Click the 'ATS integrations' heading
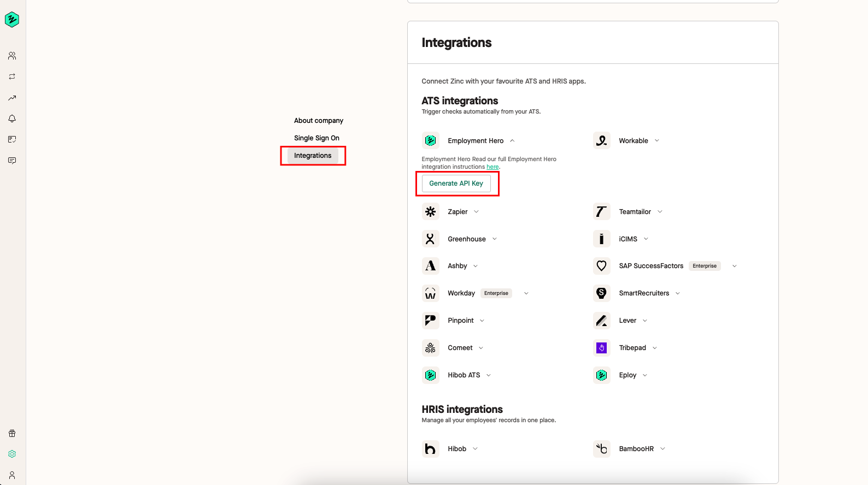The image size is (868, 485). (x=460, y=101)
